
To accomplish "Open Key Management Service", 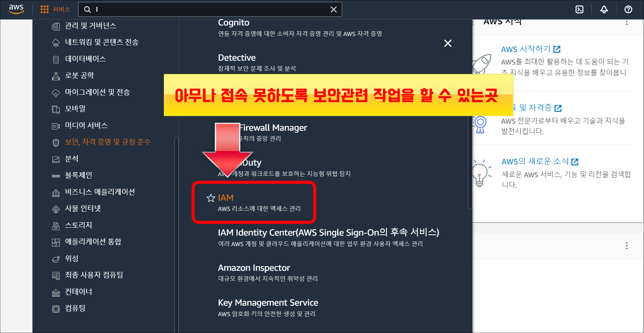I will [x=268, y=303].
